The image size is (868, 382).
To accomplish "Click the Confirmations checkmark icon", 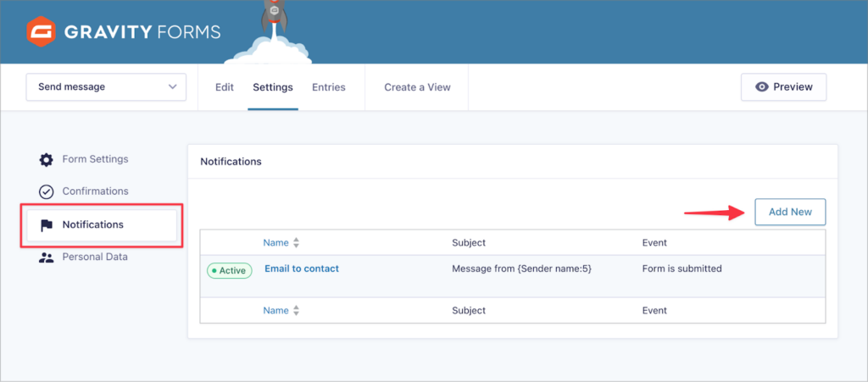I will (x=46, y=191).
